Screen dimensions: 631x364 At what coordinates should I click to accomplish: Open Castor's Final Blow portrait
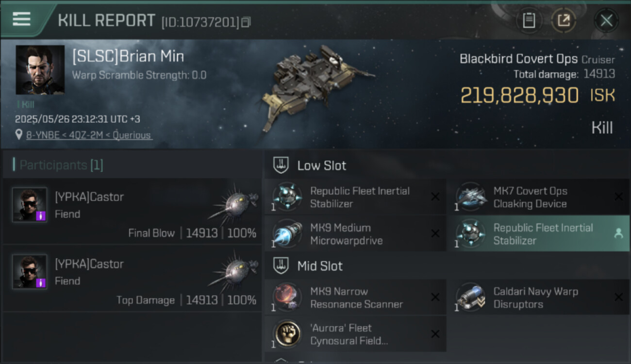[30, 205]
